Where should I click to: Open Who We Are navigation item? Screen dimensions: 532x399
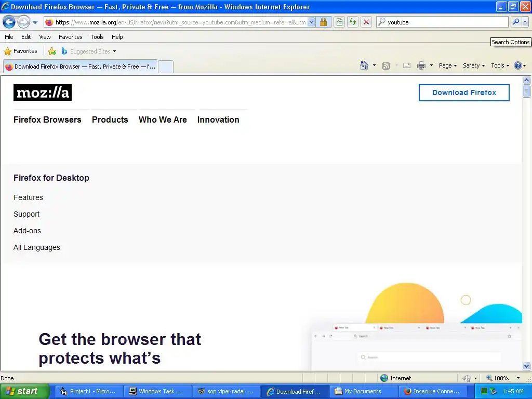point(163,120)
